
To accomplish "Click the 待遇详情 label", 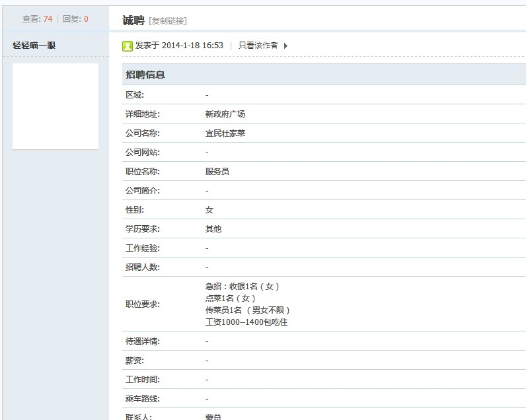I will (x=143, y=341).
